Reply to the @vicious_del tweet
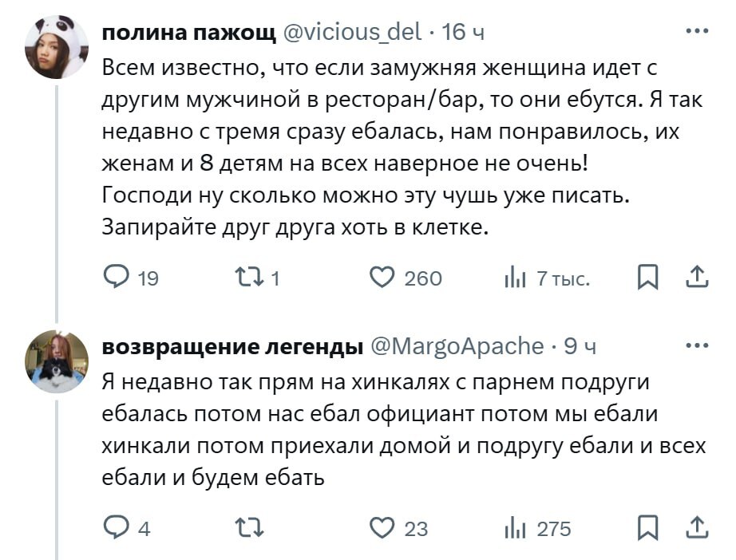Image resolution: width=736 pixels, height=560 pixels. pyautogui.click(x=117, y=278)
